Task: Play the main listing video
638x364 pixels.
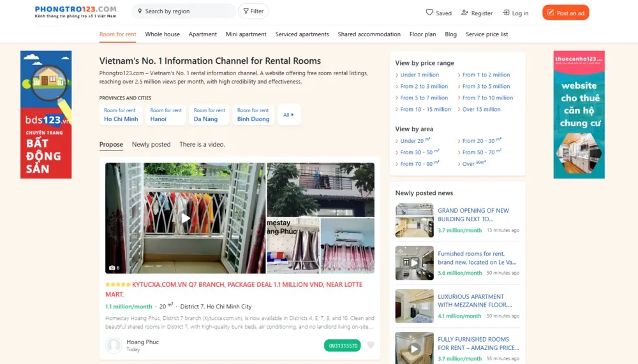Action: (186, 219)
